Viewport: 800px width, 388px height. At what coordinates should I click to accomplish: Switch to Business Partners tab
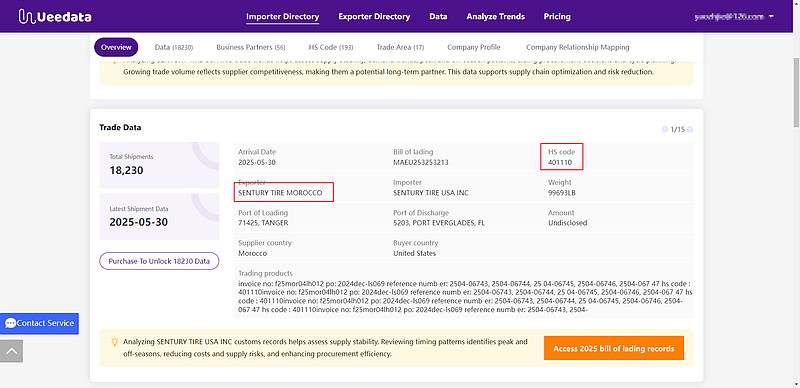click(251, 47)
